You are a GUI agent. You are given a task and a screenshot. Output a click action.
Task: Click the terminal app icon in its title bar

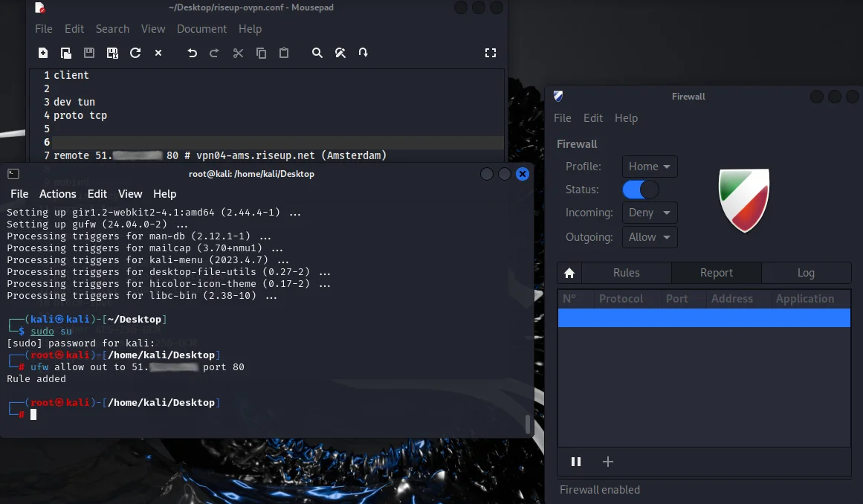(x=14, y=174)
